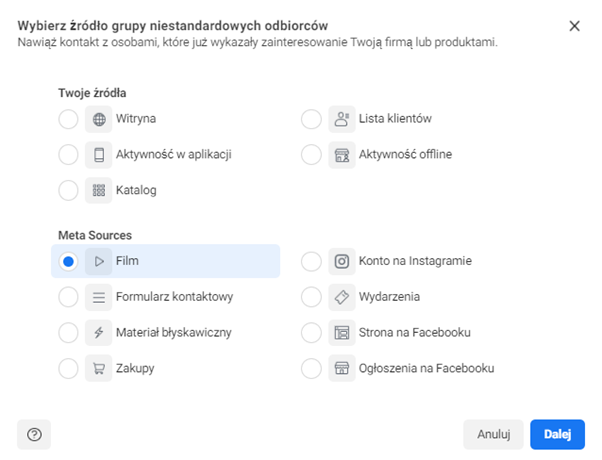602x460 pixels.
Task: Click the lightning icon for Materiał błyskawiczny
Action: tap(99, 332)
